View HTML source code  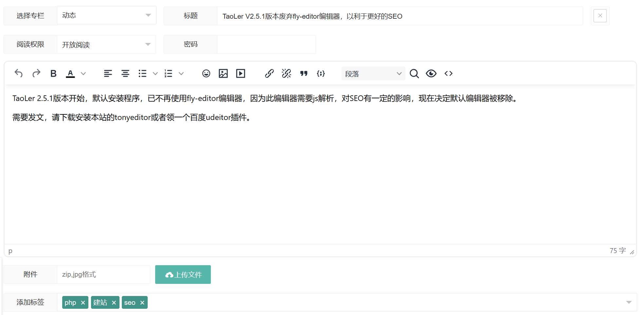(449, 73)
